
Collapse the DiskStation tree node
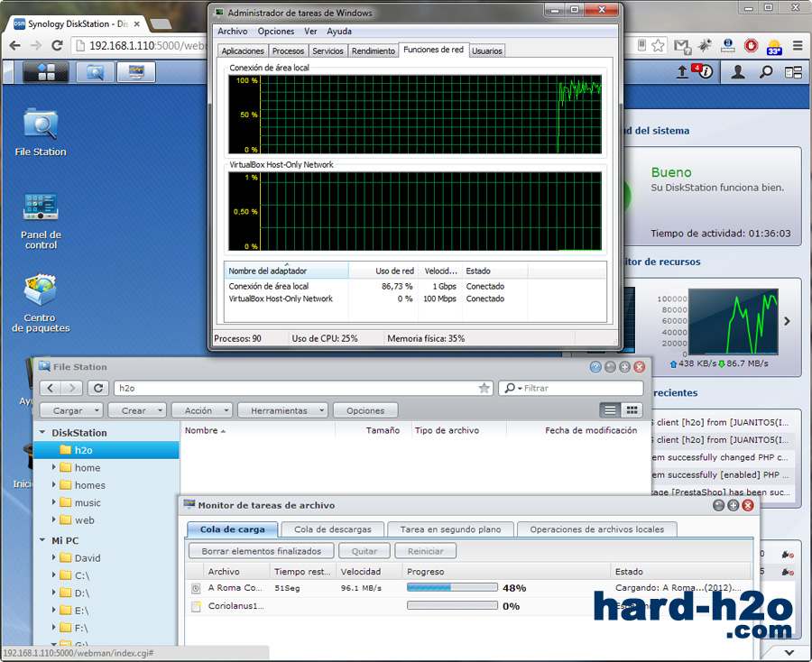42,432
